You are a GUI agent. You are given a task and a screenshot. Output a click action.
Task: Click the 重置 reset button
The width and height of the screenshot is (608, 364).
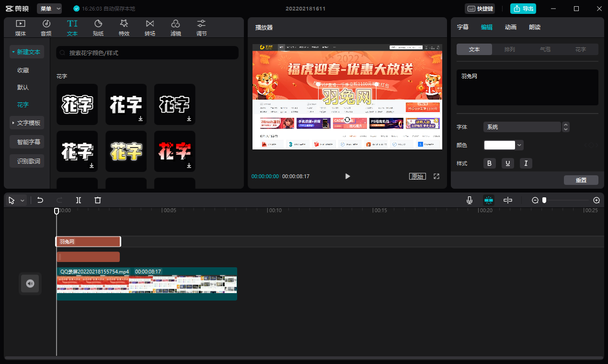(581, 180)
